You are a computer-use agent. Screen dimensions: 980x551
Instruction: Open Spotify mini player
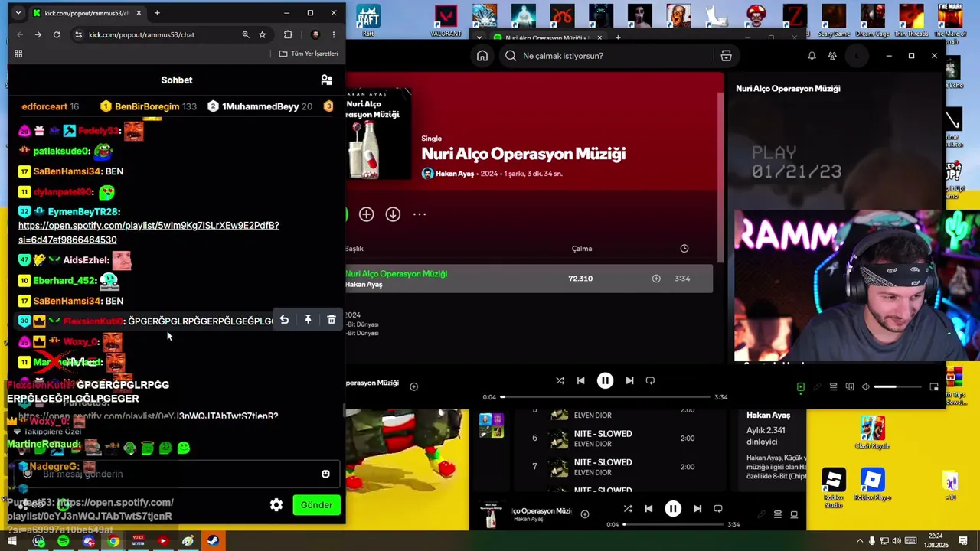point(934,387)
